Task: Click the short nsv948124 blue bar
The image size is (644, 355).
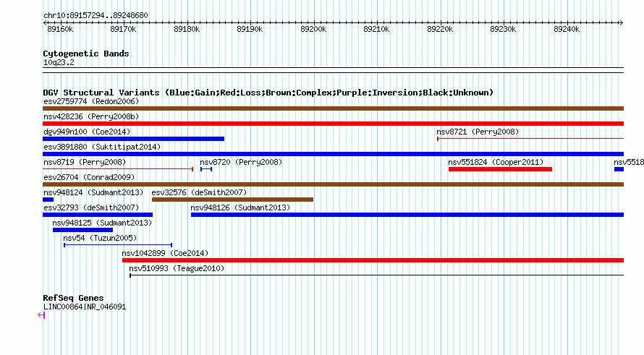Action: (48, 200)
